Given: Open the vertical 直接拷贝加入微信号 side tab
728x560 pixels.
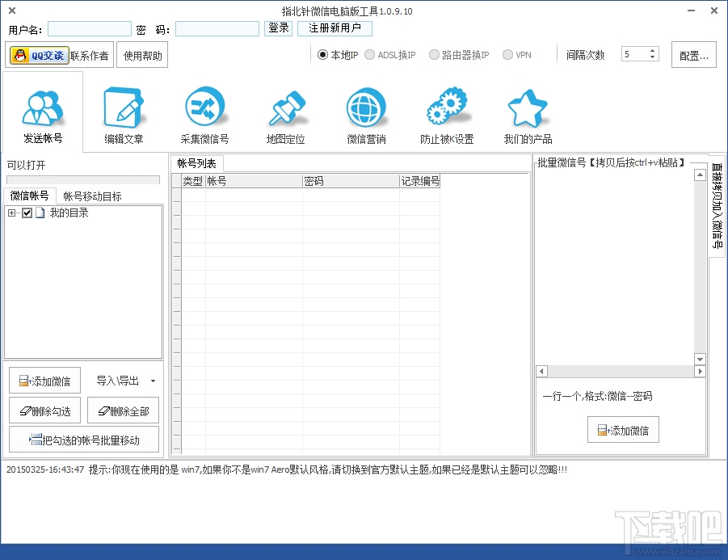Looking at the screenshot, I should 717,205.
